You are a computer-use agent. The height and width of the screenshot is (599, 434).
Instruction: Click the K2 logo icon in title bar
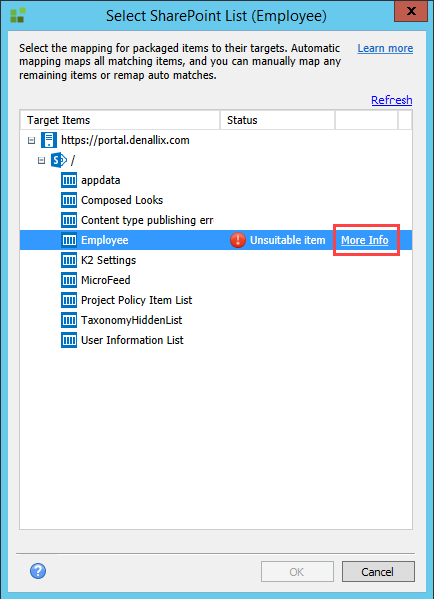pos(18,16)
